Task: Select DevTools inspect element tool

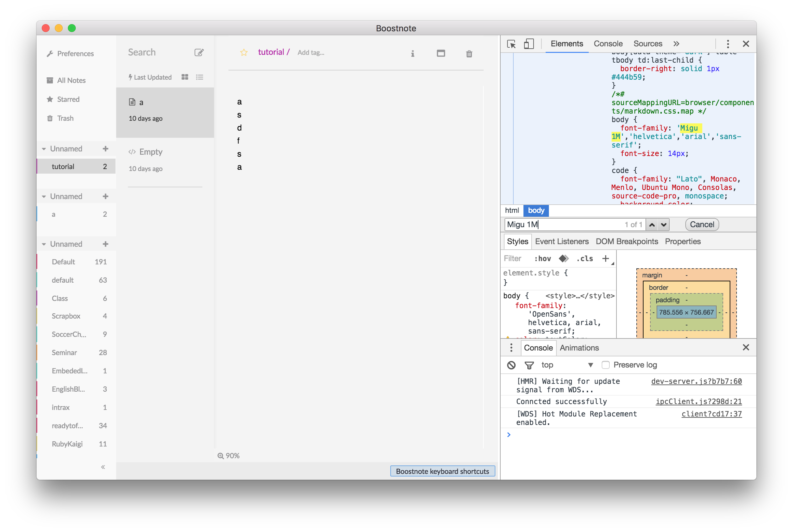Action: click(511, 44)
